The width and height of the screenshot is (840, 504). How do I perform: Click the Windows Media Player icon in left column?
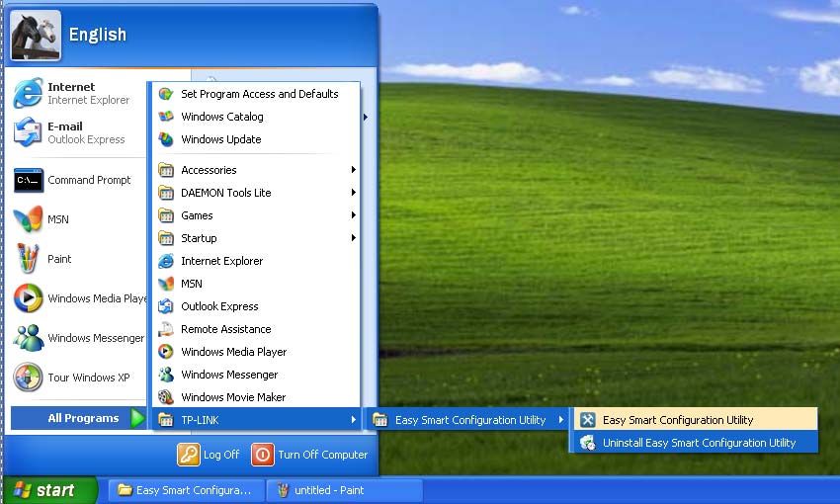28,298
